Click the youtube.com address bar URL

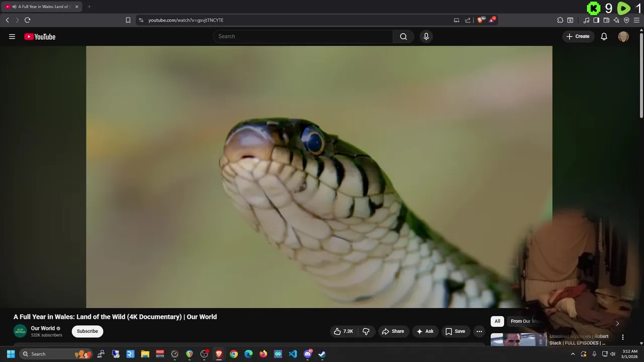(186, 20)
